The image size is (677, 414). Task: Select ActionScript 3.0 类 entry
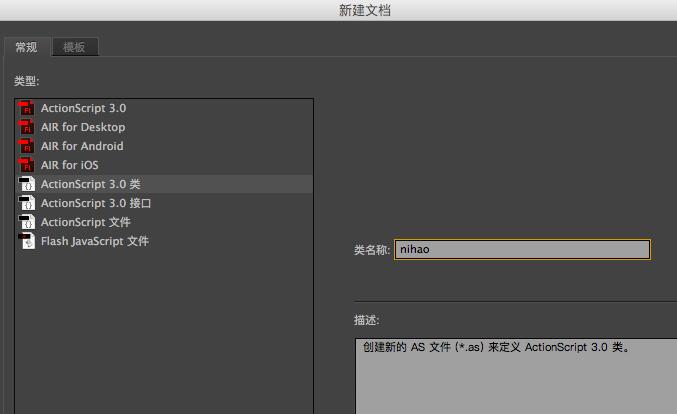click(164, 184)
